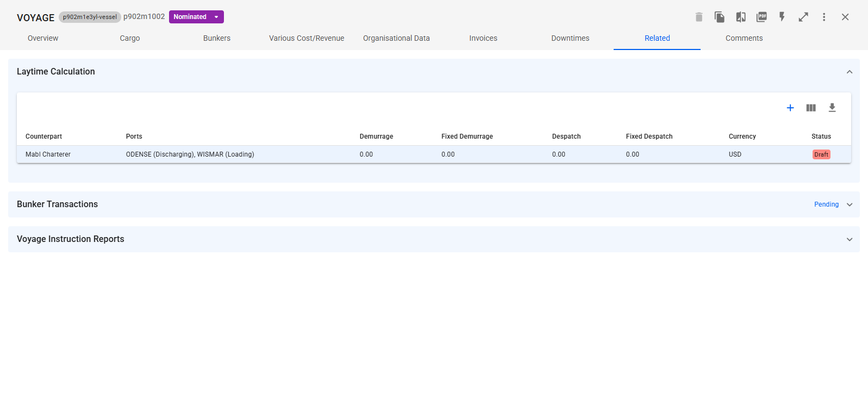Click the copy voyage icon

click(x=719, y=17)
